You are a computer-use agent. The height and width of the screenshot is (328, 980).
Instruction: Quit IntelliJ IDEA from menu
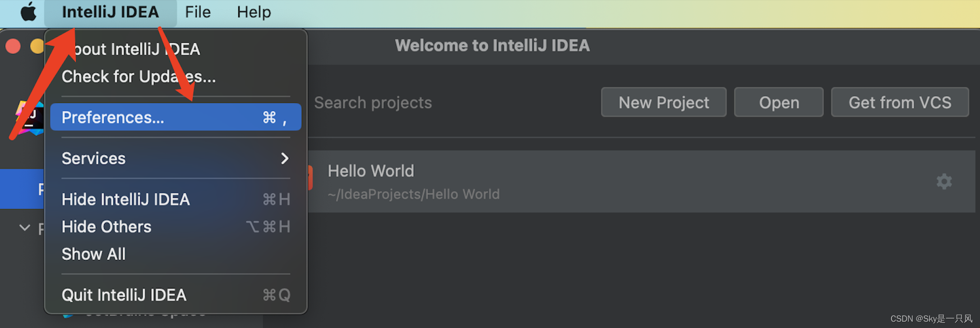coord(176,295)
